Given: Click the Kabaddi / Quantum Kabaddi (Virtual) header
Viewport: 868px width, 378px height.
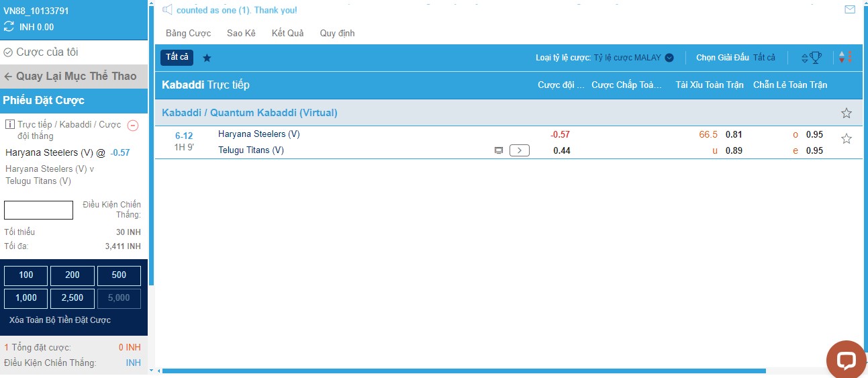Looking at the screenshot, I should click(x=250, y=113).
